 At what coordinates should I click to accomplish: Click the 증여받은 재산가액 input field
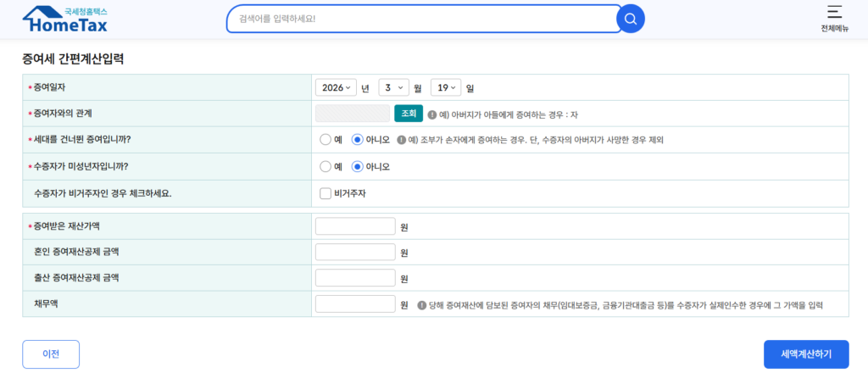(x=355, y=226)
